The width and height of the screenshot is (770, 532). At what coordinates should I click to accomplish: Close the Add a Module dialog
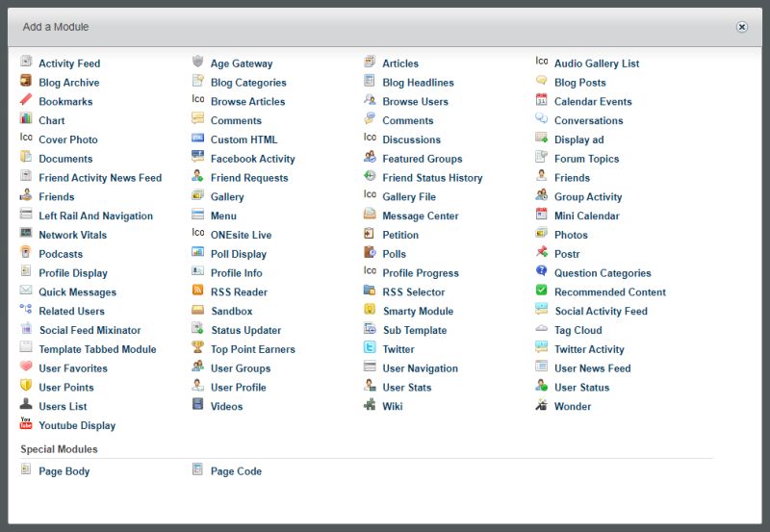742,27
